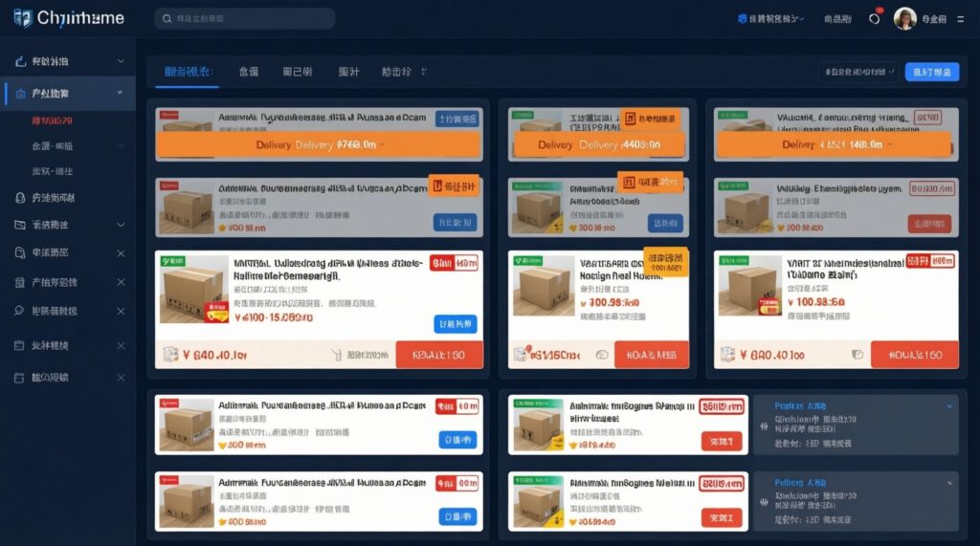Expand the upper Pollers panel chevron
Image resolution: width=980 pixels, height=546 pixels.
[x=949, y=406]
